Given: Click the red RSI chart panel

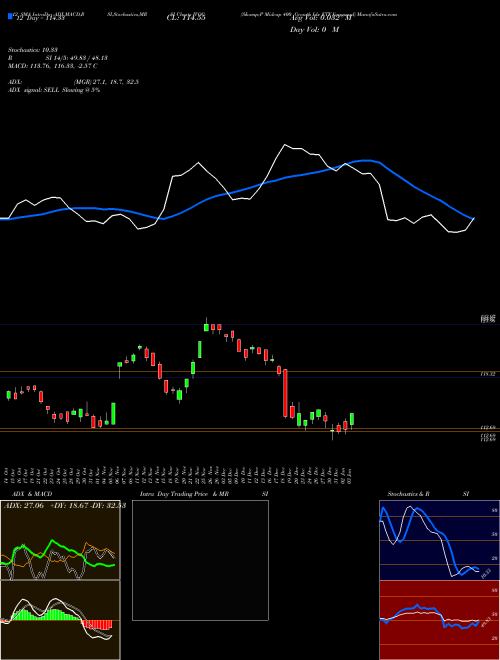Looking at the screenshot, I should [439, 620].
